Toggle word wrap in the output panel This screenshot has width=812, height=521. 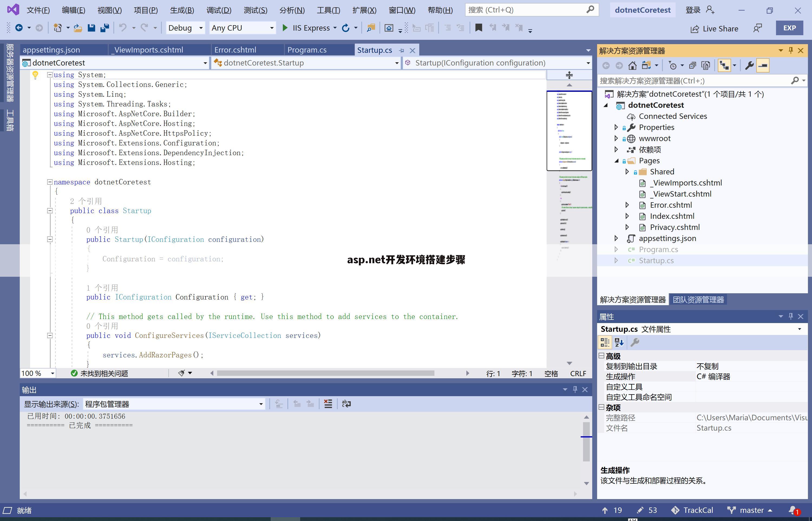click(346, 403)
